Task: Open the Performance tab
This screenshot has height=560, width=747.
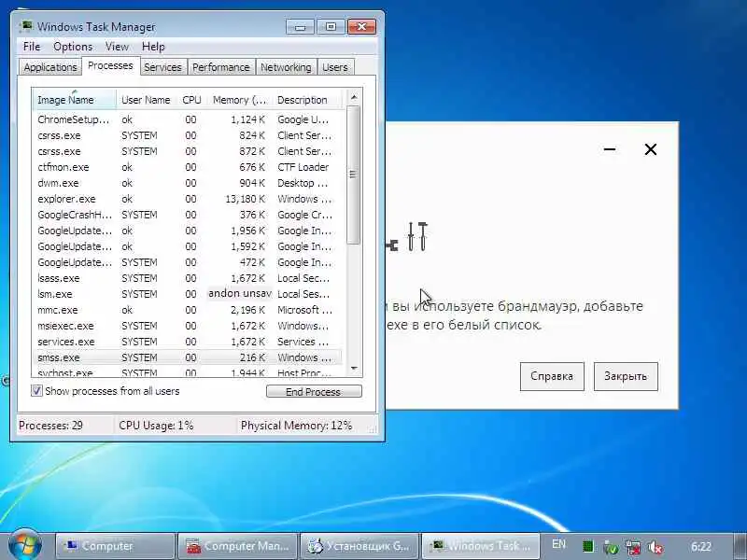Action: coord(221,67)
